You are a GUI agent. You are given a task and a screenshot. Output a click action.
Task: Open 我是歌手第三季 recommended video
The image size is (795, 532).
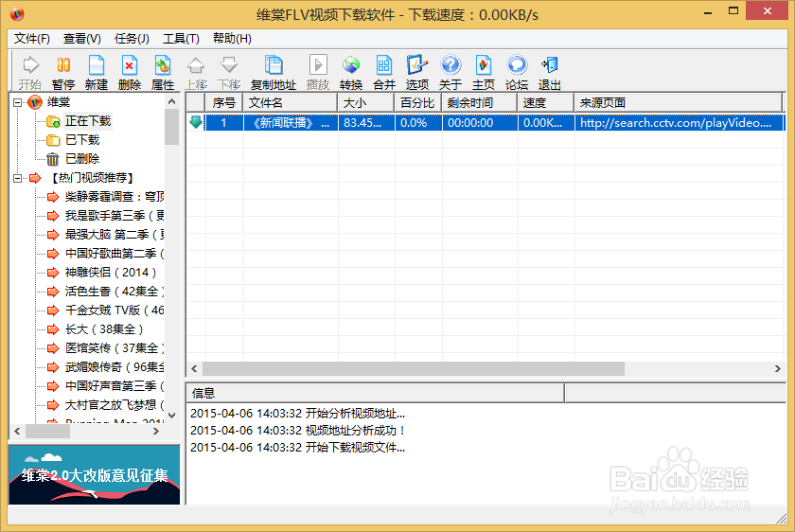115,216
